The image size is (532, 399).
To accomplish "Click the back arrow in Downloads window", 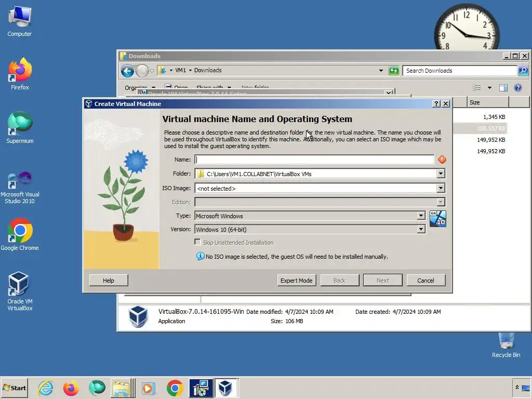I will click(128, 71).
